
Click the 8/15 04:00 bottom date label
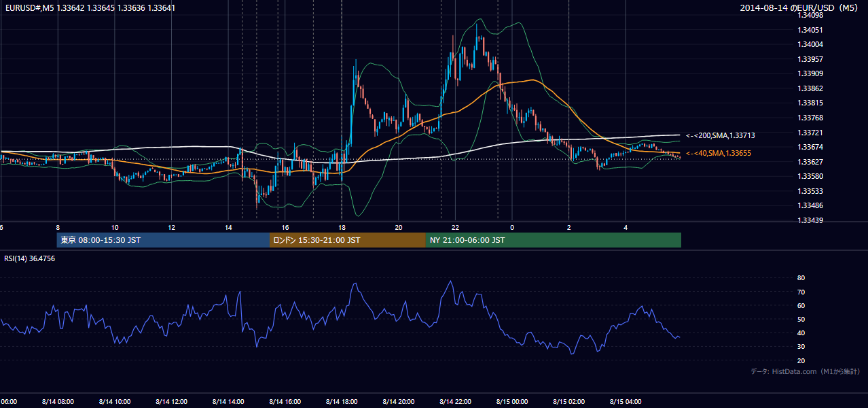626,401
